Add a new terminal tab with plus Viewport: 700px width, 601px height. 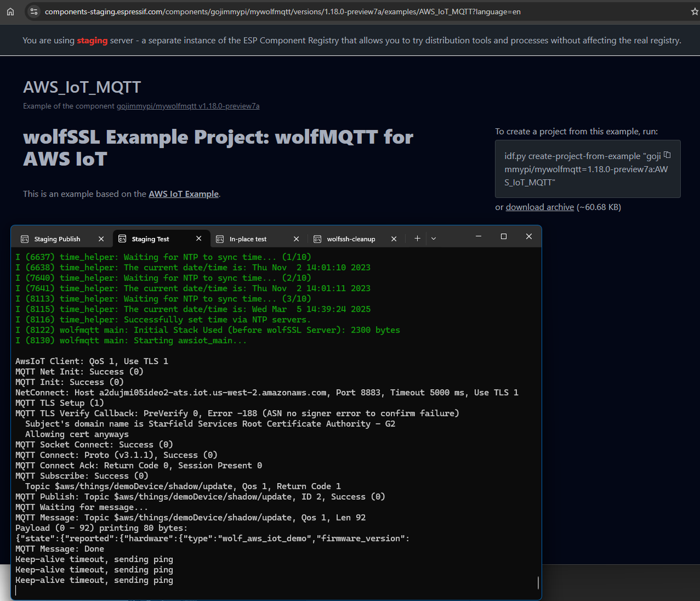[x=417, y=238]
